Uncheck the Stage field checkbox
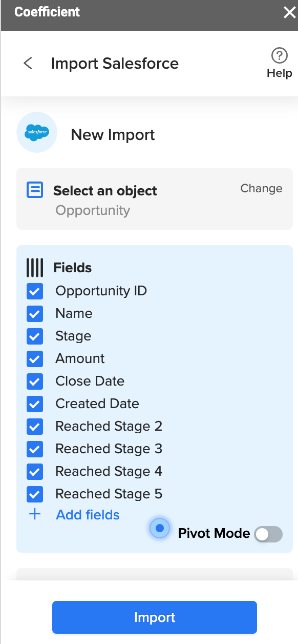Viewport: 298px width, 644px height. click(35, 336)
